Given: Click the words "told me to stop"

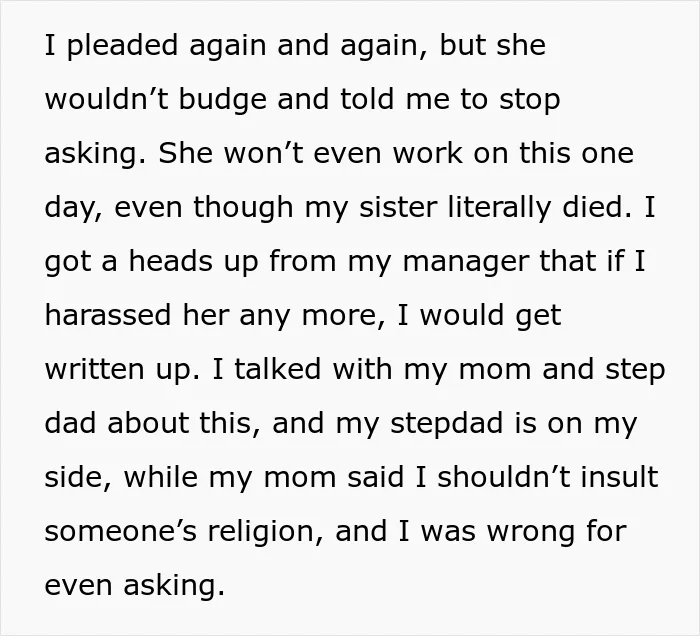Looking at the screenshot, I should tap(450, 99).
